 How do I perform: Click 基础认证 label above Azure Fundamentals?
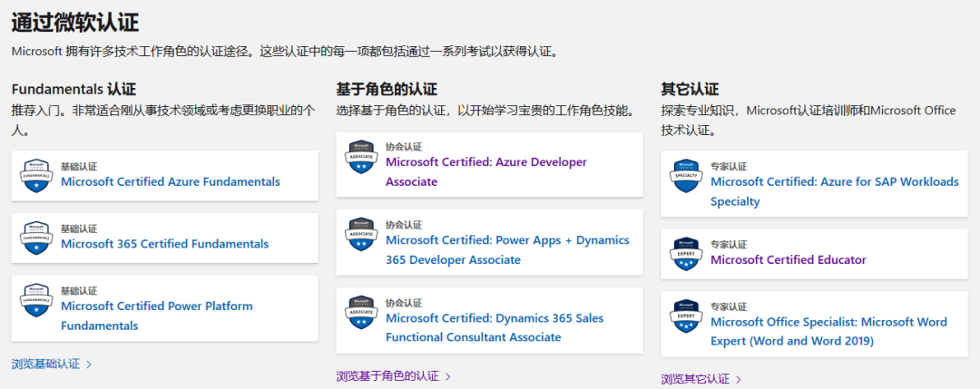79,167
